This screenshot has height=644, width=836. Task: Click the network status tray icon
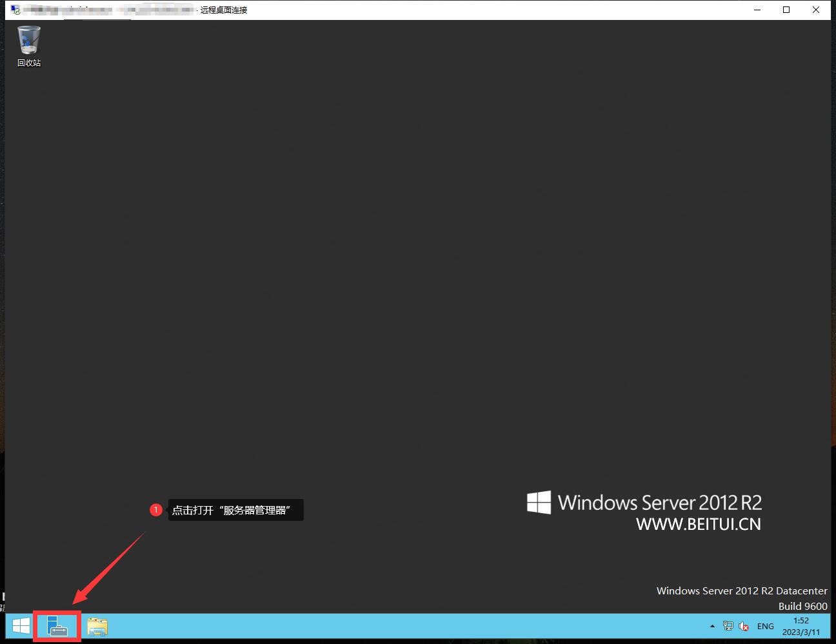coord(728,626)
